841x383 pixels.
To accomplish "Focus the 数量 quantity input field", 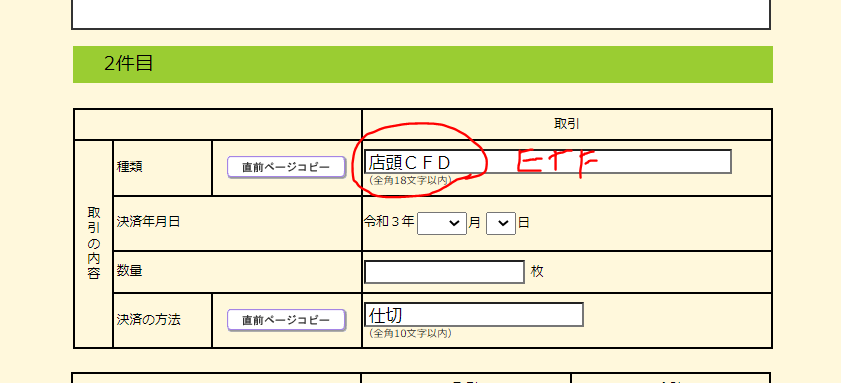I will tap(444, 272).
